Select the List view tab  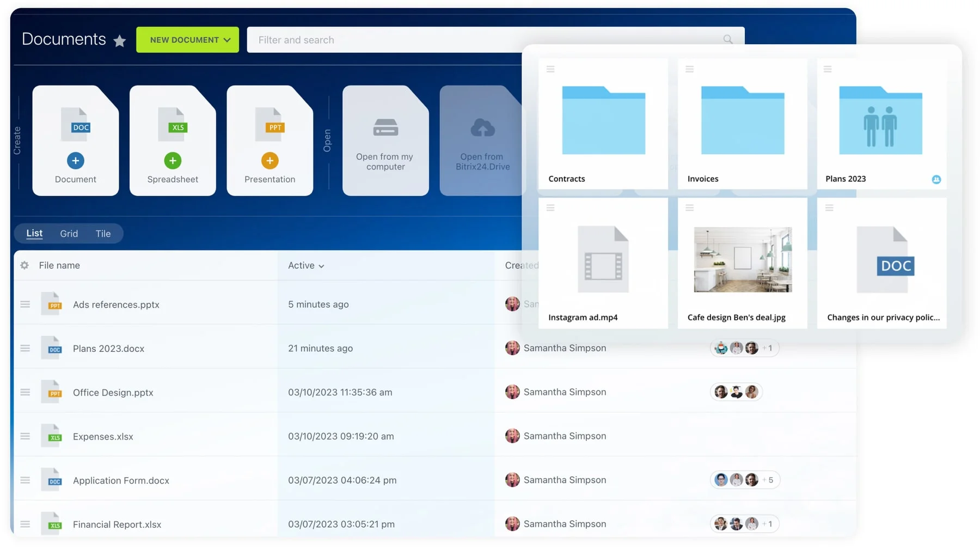(x=34, y=233)
